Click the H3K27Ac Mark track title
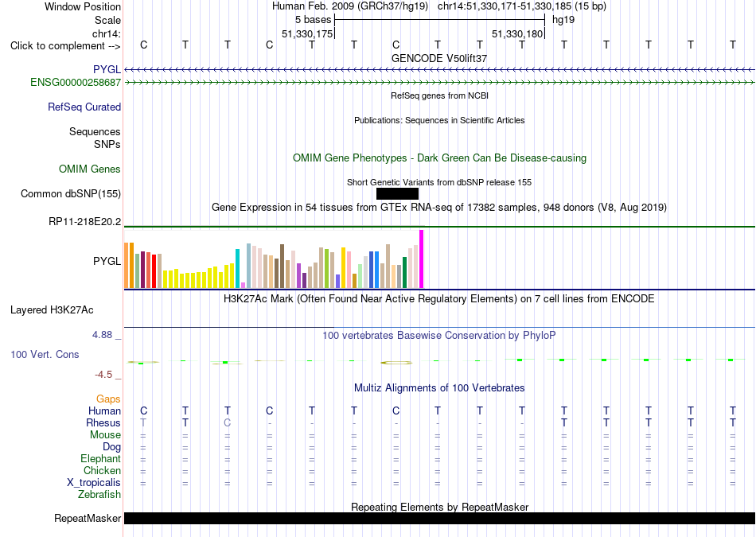This screenshot has height=537, width=756. coord(439,299)
